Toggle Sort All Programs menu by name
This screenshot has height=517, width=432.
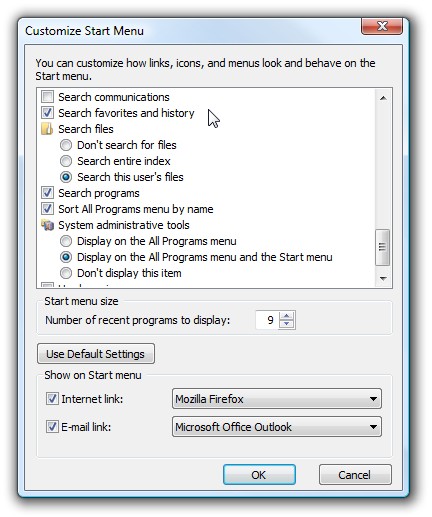[47, 209]
